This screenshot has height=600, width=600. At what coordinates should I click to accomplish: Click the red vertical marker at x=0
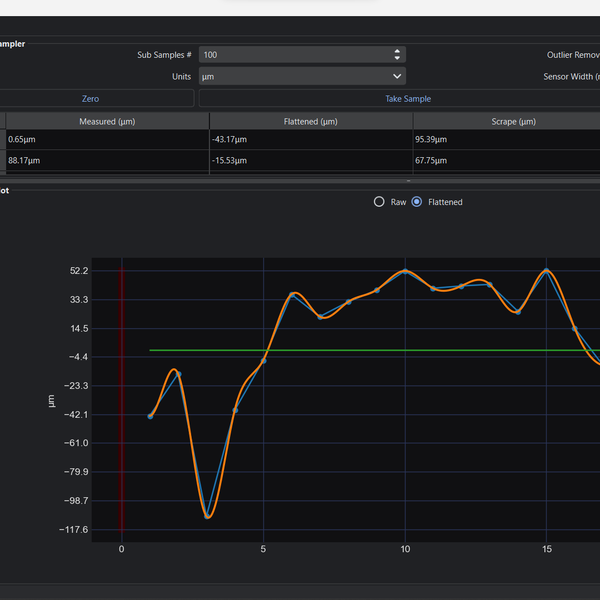[x=122, y=400]
